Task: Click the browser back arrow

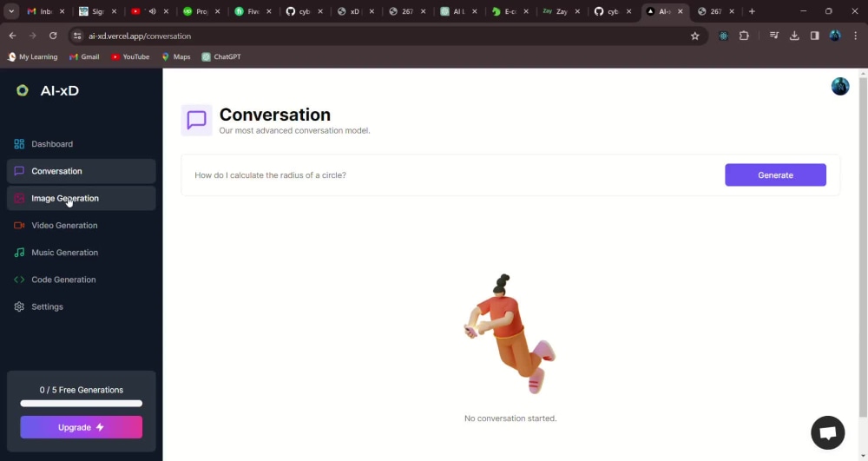Action: [x=12, y=36]
